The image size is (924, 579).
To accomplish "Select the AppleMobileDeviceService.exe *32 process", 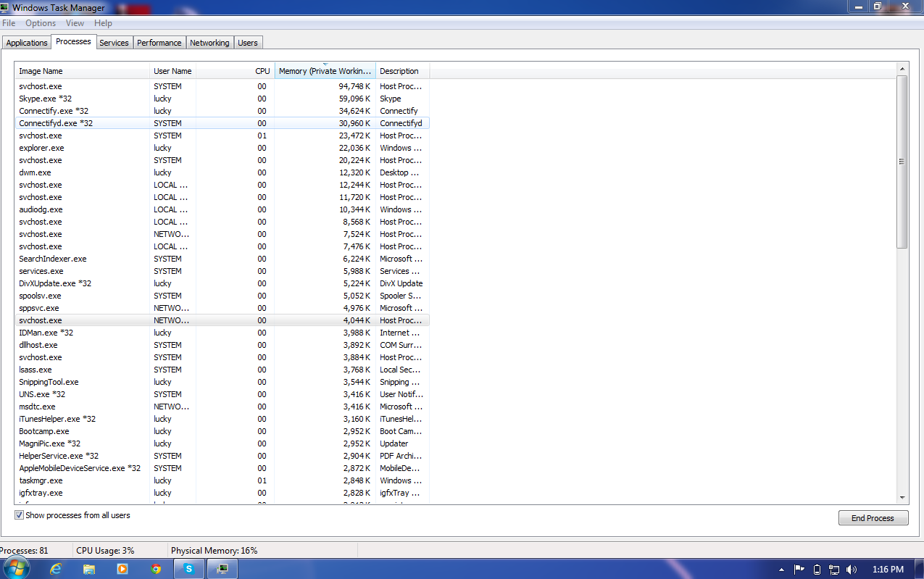I will pyautogui.click(x=222, y=468).
